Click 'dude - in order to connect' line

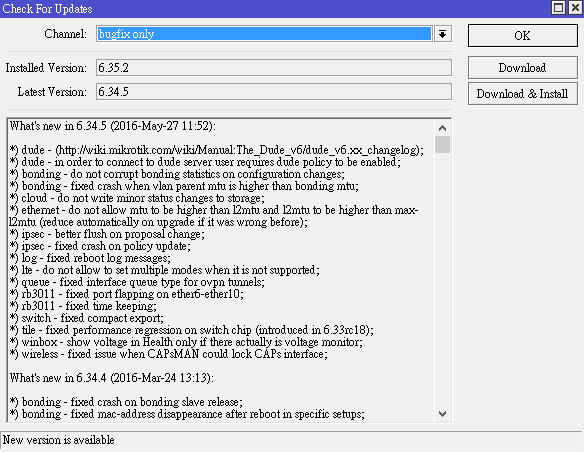(205, 162)
